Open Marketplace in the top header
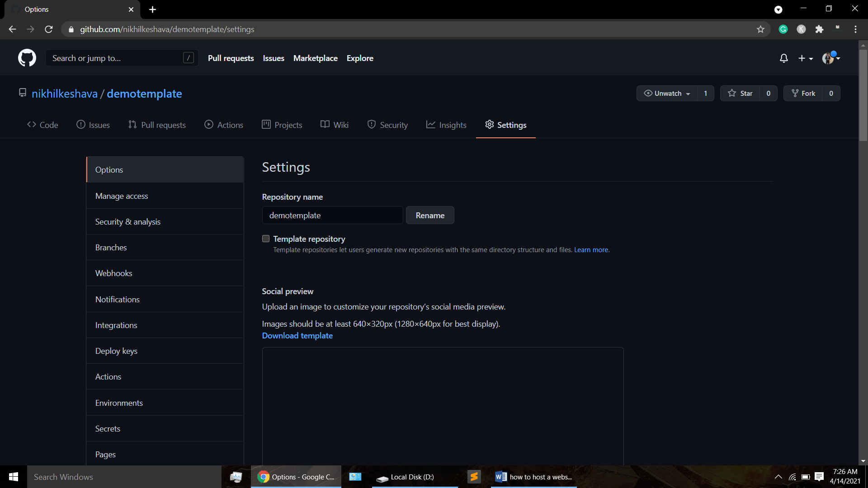868x488 pixels. 315,58
